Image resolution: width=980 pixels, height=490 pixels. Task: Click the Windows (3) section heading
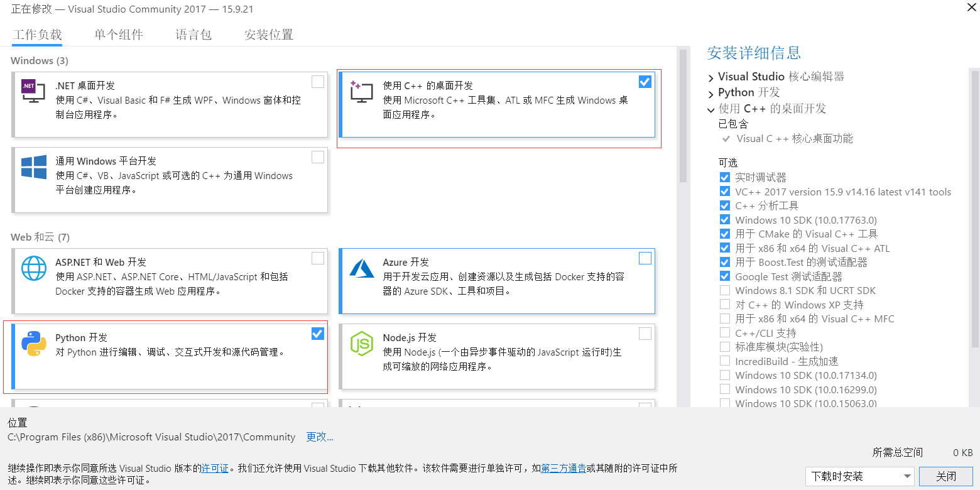[x=40, y=61]
